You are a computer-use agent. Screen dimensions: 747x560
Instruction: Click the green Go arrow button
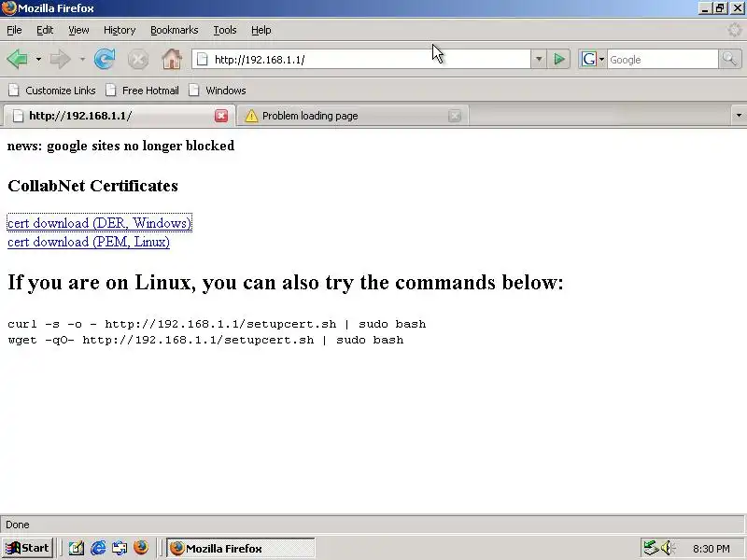pos(558,60)
